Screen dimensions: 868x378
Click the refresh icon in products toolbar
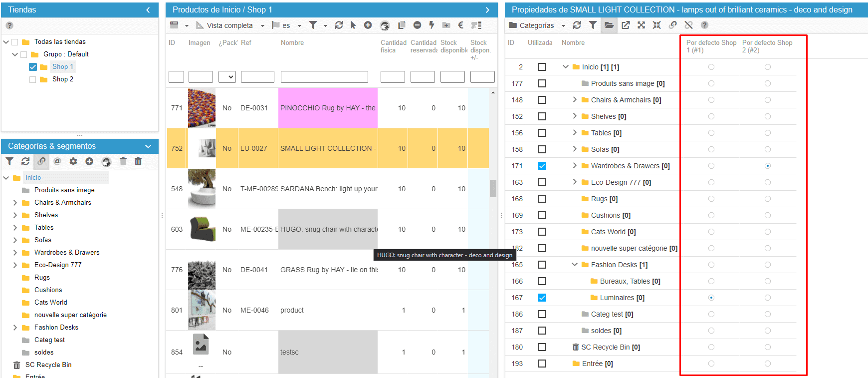[x=339, y=25]
